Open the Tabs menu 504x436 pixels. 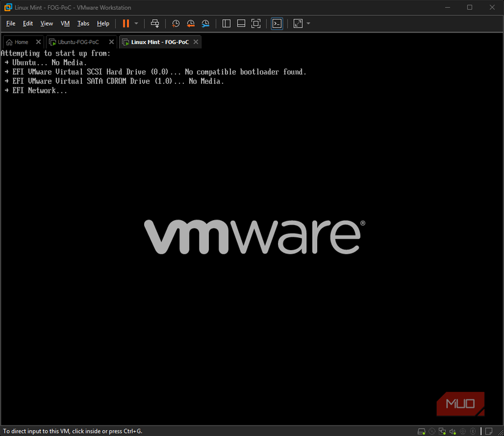pos(83,23)
